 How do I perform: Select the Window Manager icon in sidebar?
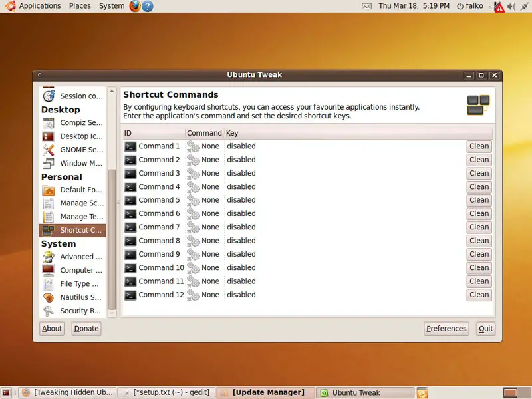tap(48, 163)
